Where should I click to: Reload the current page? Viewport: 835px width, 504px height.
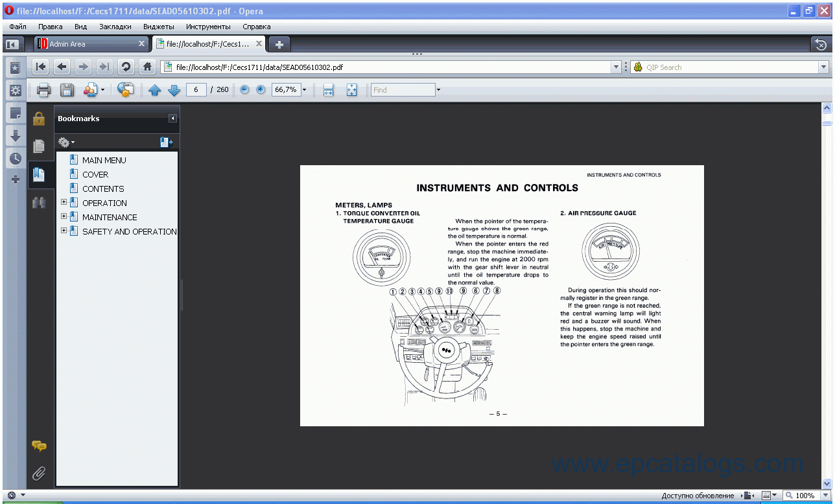pyautogui.click(x=126, y=67)
